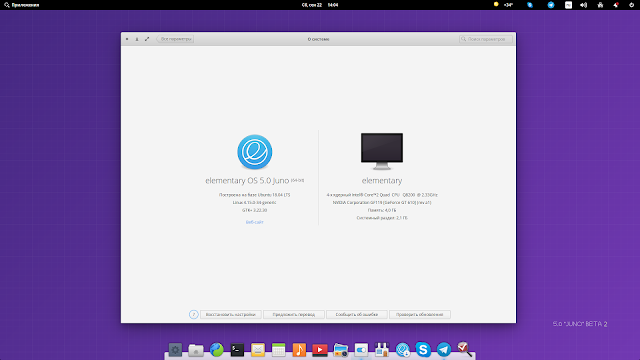Click the Check for Updates button
This screenshot has height=360, width=640.
point(420,314)
